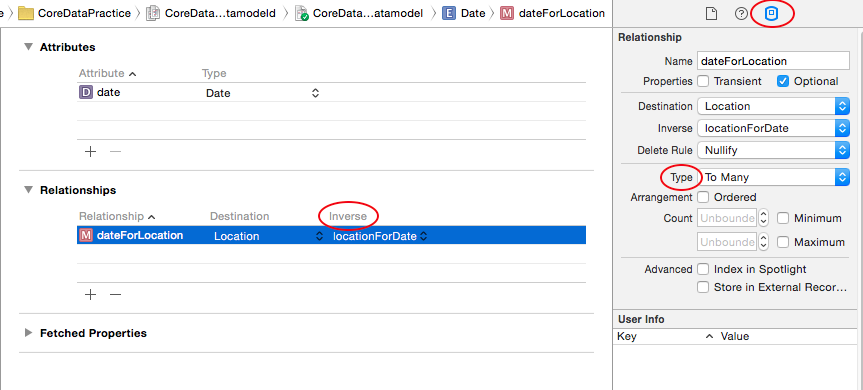Add a new attribute with plus button
Viewport: 863px width, 390px height.
click(x=90, y=152)
